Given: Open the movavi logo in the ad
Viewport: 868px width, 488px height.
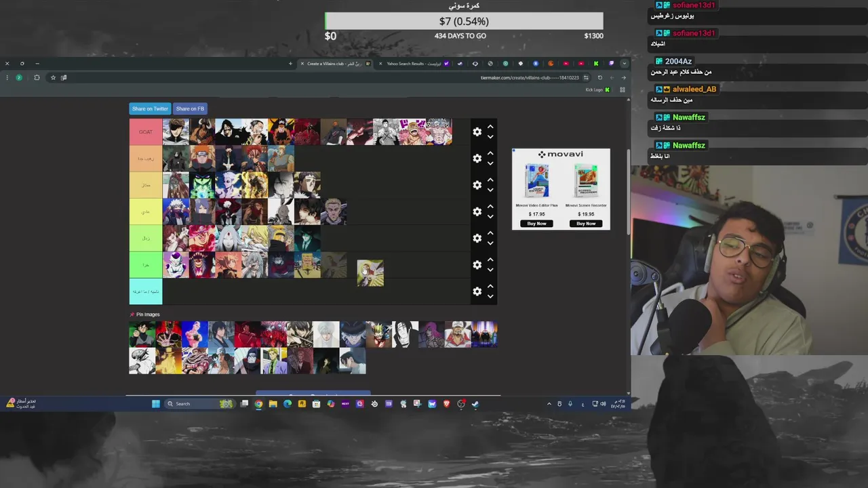Looking at the screenshot, I should (561, 155).
